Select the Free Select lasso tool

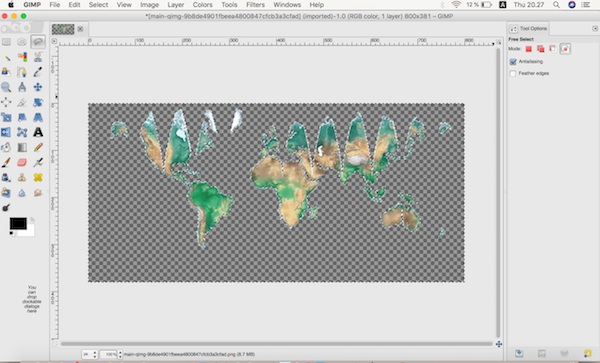[x=38, y=42]
